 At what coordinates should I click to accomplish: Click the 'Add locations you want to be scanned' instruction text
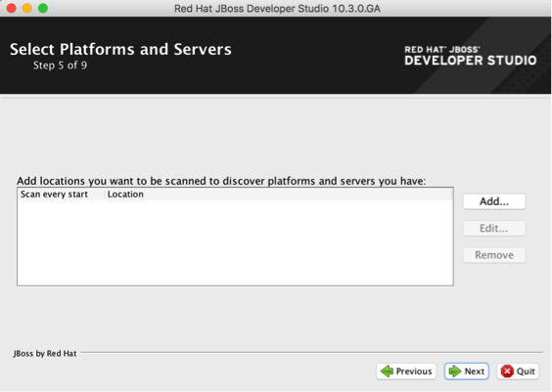tap(221, 181)
